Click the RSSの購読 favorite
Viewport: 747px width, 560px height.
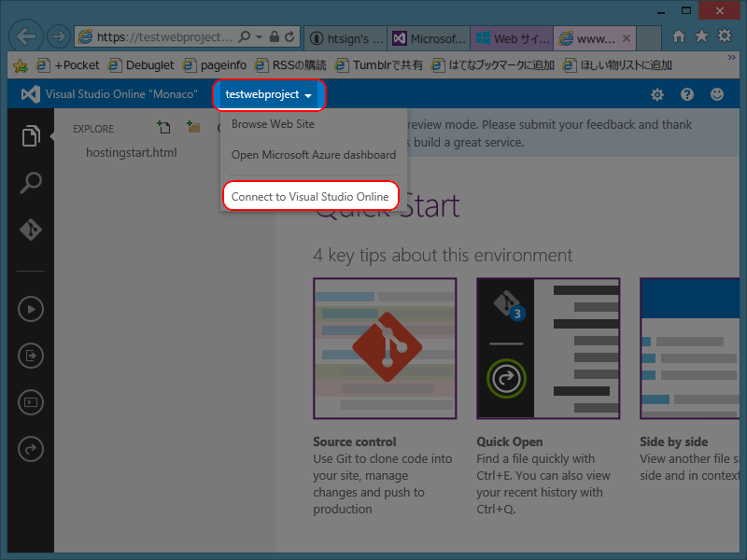pyautogui.click(x=290, y=65)
